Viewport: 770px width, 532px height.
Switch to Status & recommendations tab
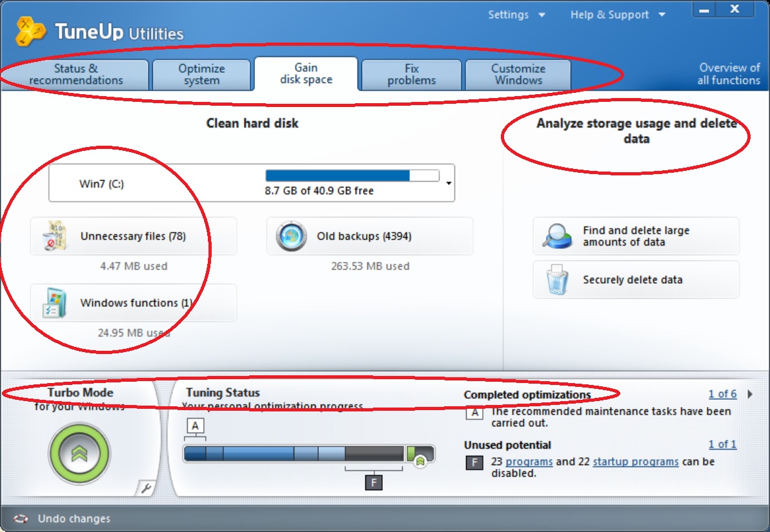point(76,75)
